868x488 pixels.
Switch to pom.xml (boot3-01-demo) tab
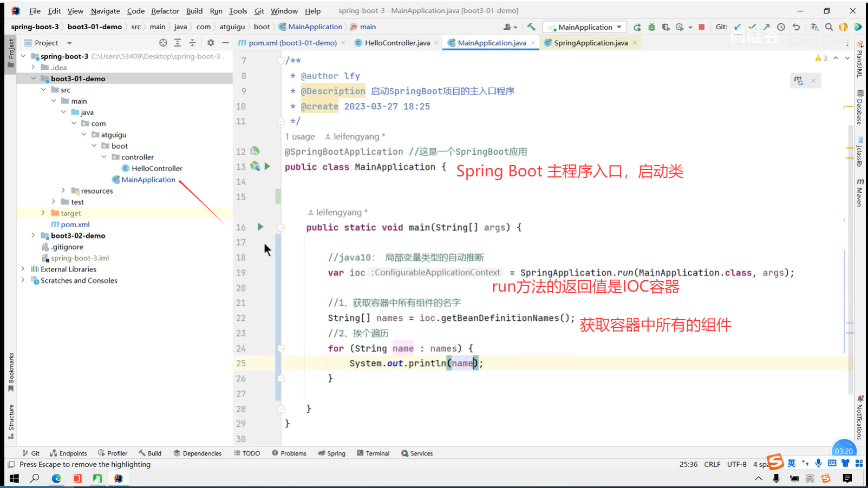pos(292,43)
